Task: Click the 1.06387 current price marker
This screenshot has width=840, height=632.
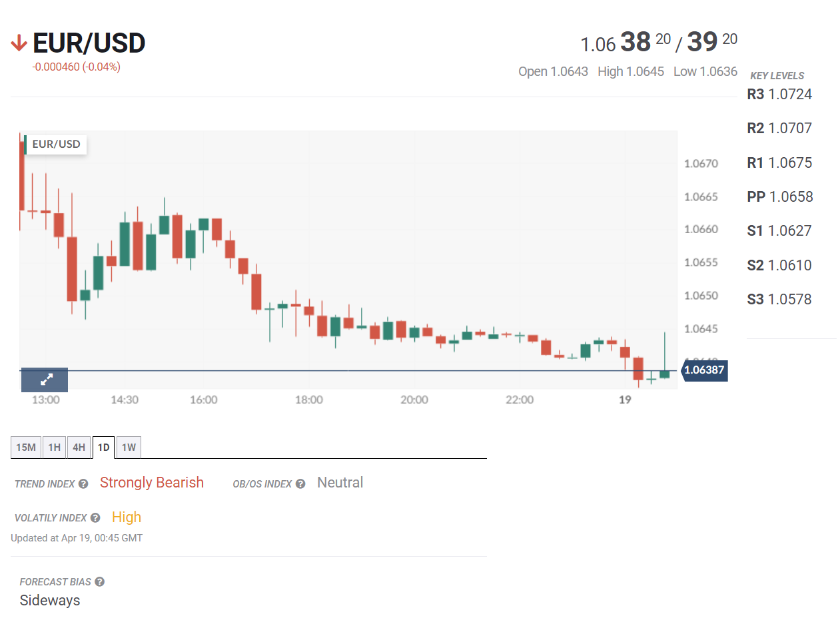Action: (x=704, y=370)
